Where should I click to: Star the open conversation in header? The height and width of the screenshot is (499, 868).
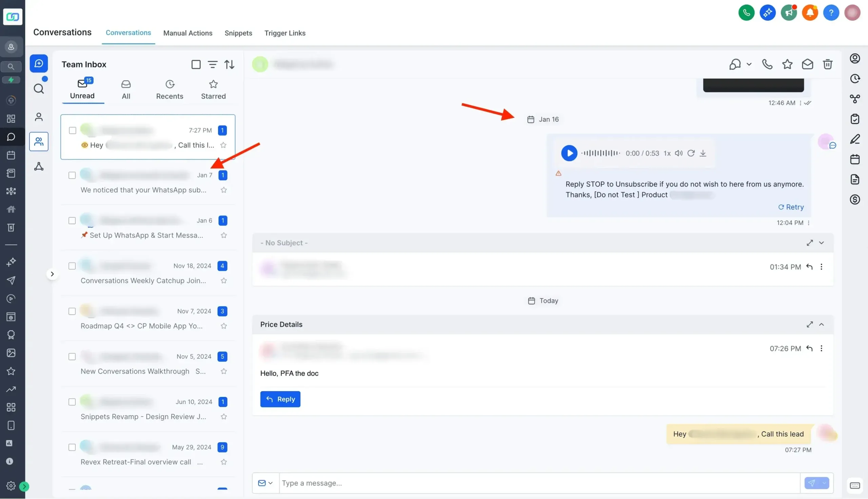(787, 64)
